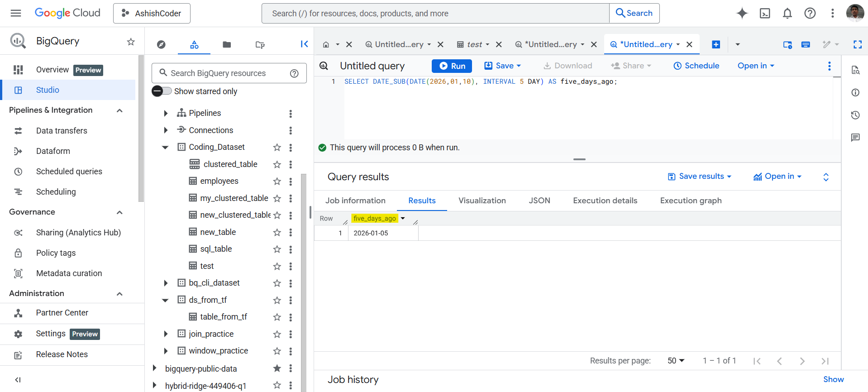Image resolution: width=868 pixels, height=392 pixels.
Task: Star the bq_cli_dataset dataset
Action: tap(277, 283)
